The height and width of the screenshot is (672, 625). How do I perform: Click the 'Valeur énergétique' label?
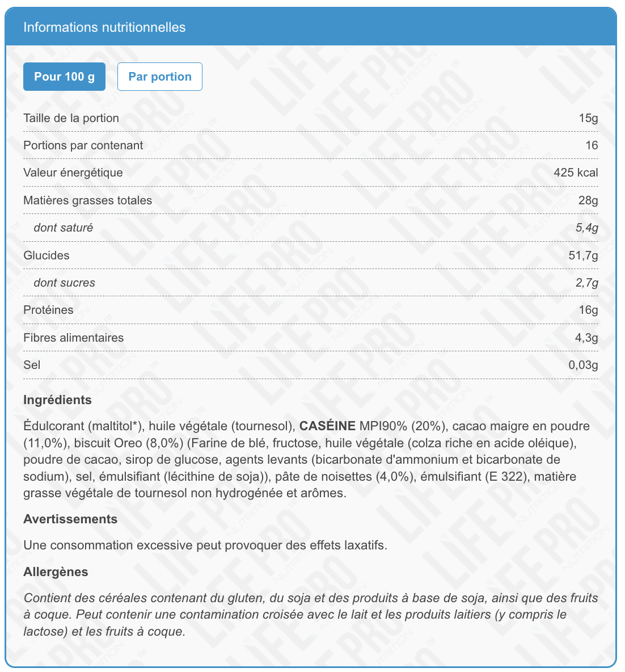73,173
